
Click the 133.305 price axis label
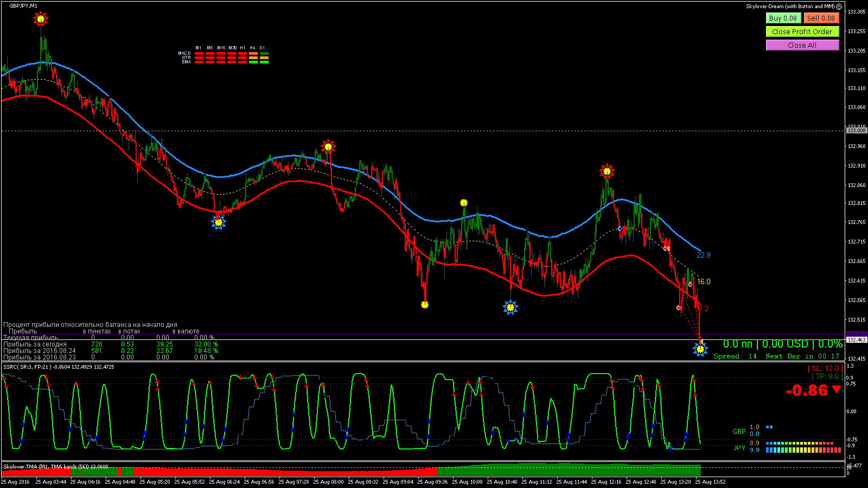[857, 11]
